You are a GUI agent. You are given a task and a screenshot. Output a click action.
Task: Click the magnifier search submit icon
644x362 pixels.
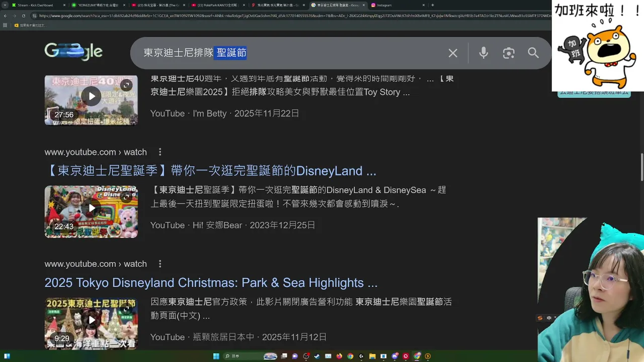pyautogui.click(x=533, y=53)
